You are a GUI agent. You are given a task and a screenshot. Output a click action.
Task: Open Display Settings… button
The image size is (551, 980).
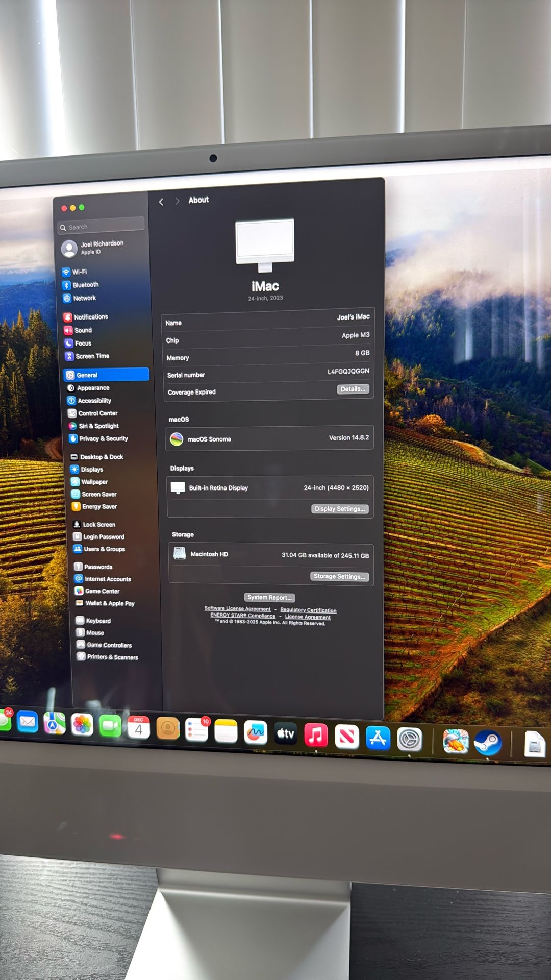(x=339, y=509)
